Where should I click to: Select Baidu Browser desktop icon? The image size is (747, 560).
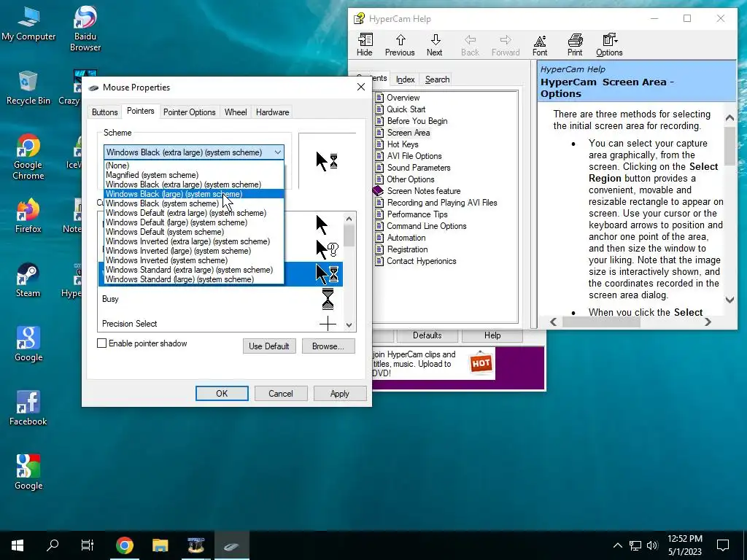tap(85, 28)
